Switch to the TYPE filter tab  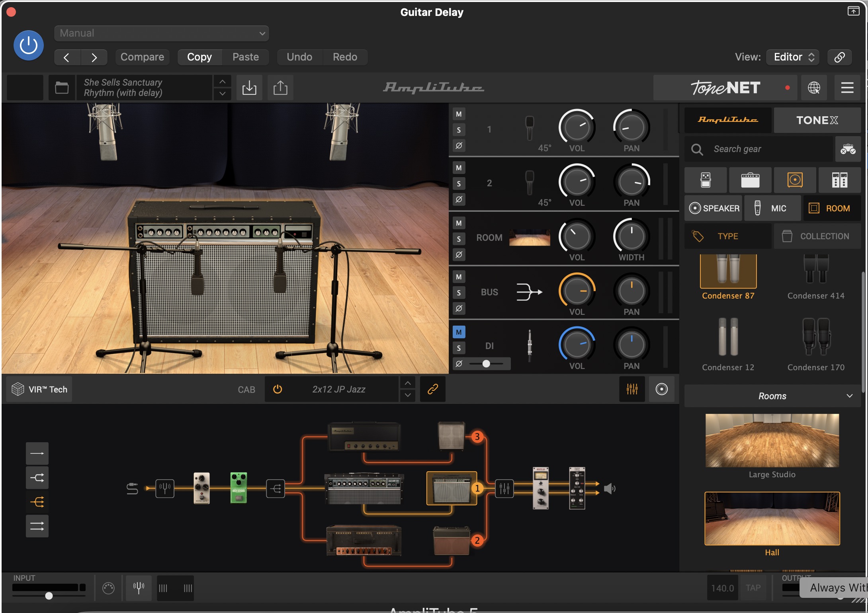coord(728,236)
